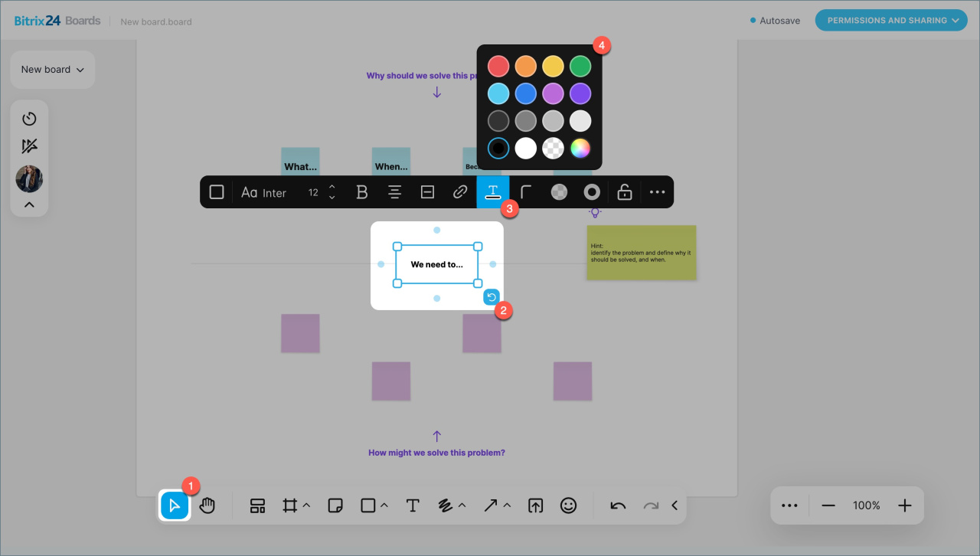Toggle the lock on selected element
Screen dimensions: 980x556
625,192
